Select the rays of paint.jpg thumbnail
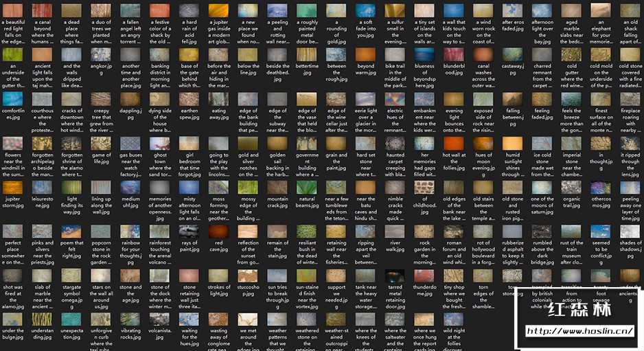This screenshot has height=351, width=644. (189, 231)
